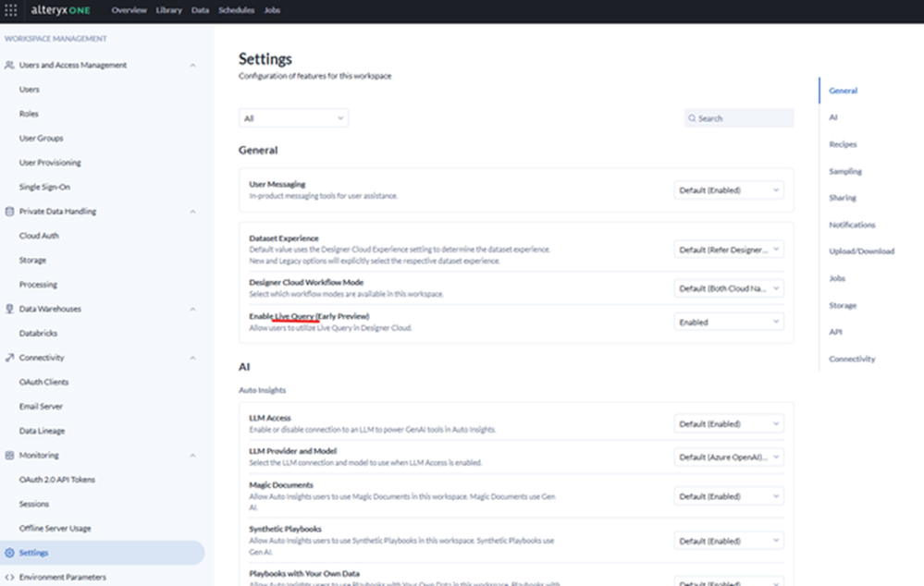The height and width of the screenshot is (586, 924).
Task: Collapse the Connectivity sidebar section
Action: (x=192, y=358)
